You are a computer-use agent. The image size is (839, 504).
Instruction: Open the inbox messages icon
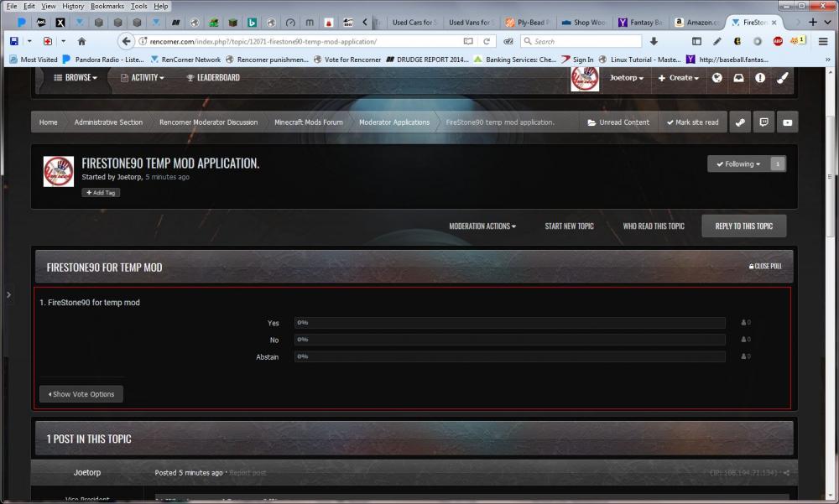click(x=738, y=78)
